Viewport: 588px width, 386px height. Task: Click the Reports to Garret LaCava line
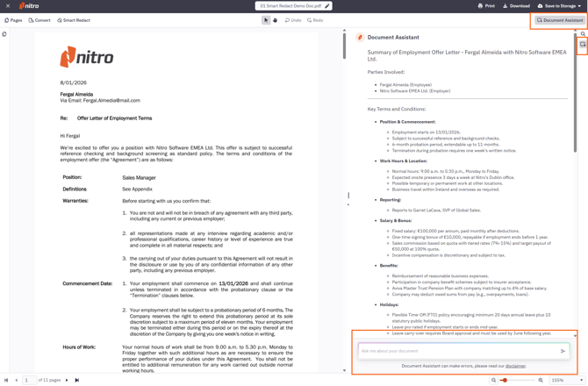click(x=436, y=211)
